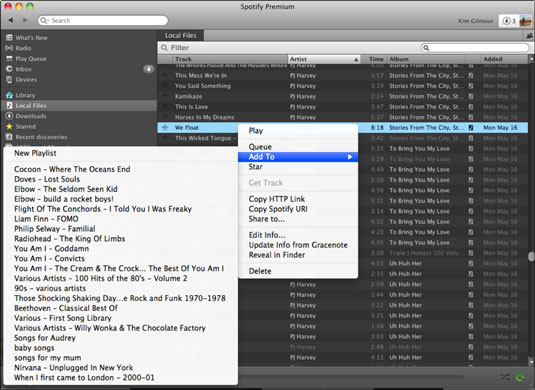The width and height of the screenshot is (535, 390).
Task: Add to baby songs playlist
Action: click(120, 348)
